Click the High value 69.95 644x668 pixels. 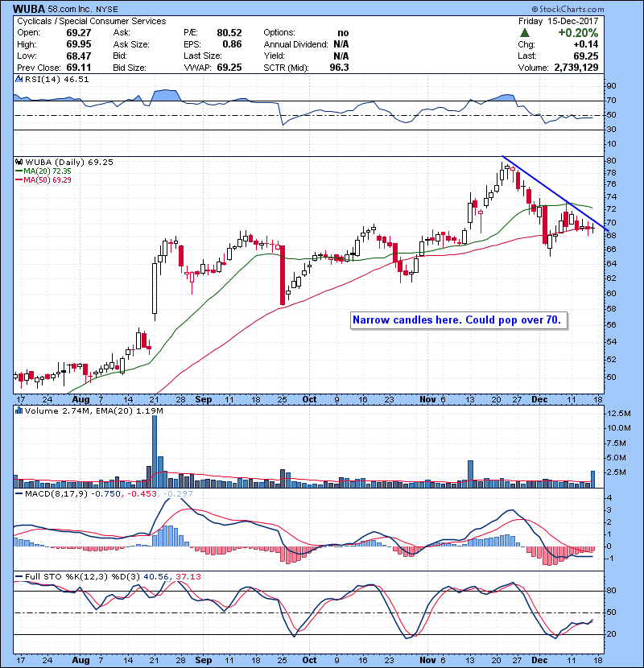tap(79, 44)
